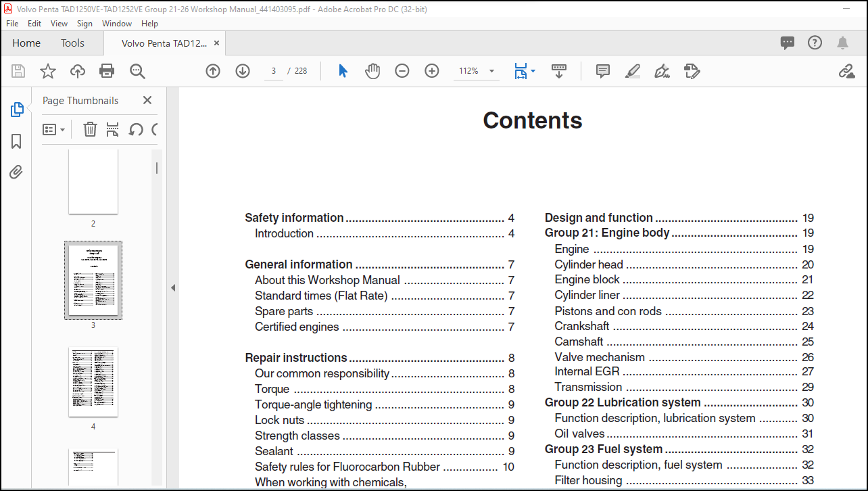This screenshot has height=491, width=868.
Task: Click the Torque-angle tightening contents line
Action: [x=385, y=404]
